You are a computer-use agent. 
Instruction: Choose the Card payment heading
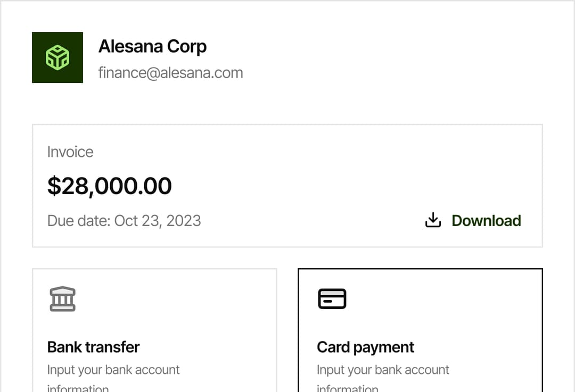point(365,347)
